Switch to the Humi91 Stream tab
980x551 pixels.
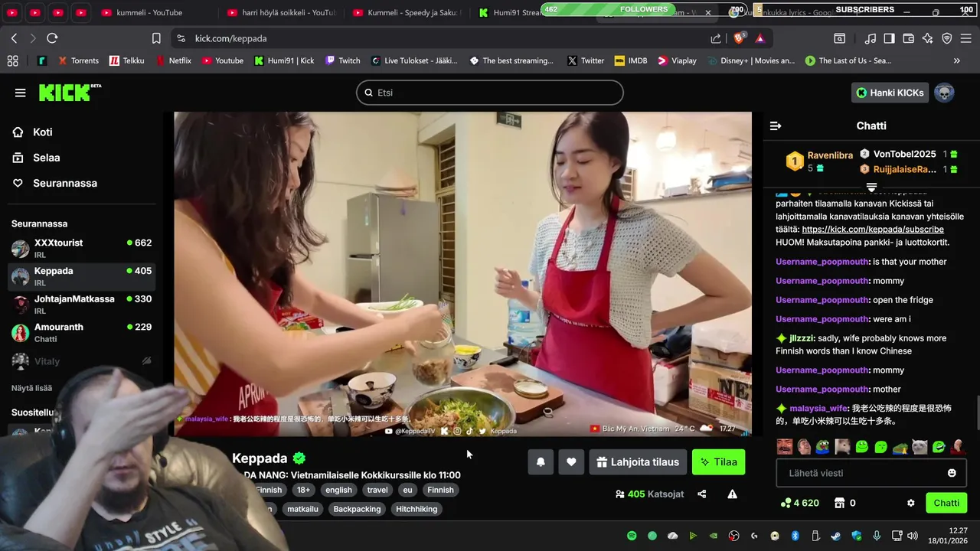508,12
